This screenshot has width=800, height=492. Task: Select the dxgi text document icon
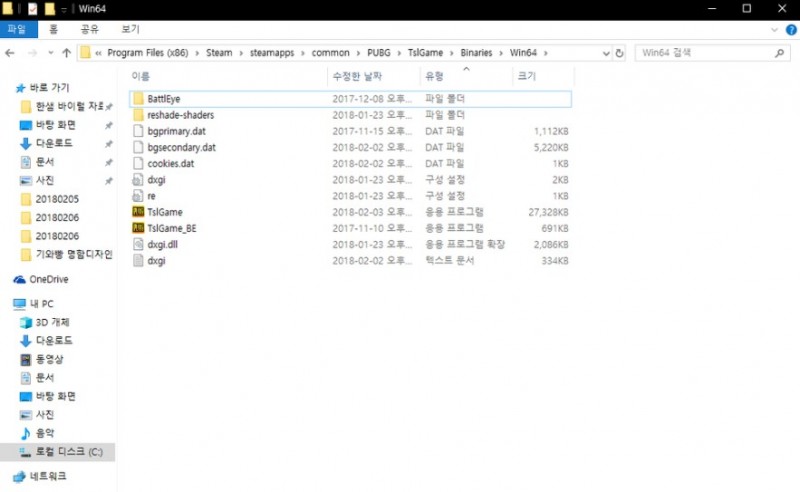[138, 261]
